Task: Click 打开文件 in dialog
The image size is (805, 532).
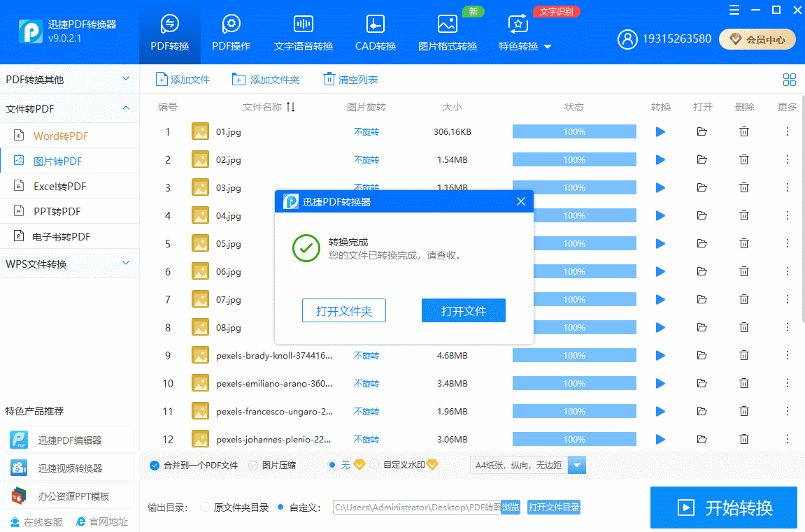Action: 464,311
